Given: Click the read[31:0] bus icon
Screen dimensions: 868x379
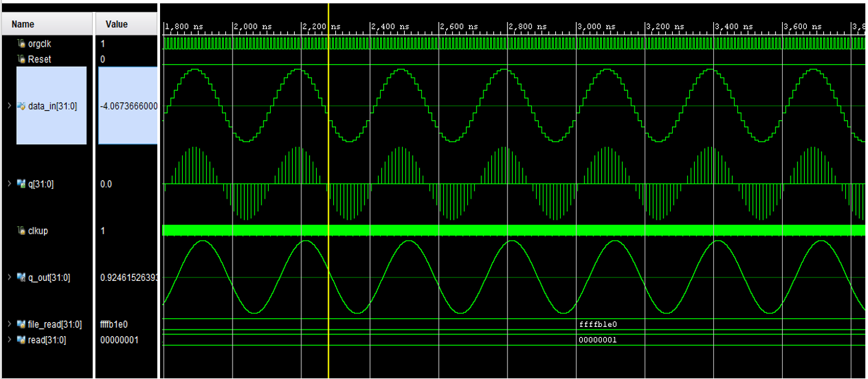Looking at the screenshot, I should (x=21, y=340).
